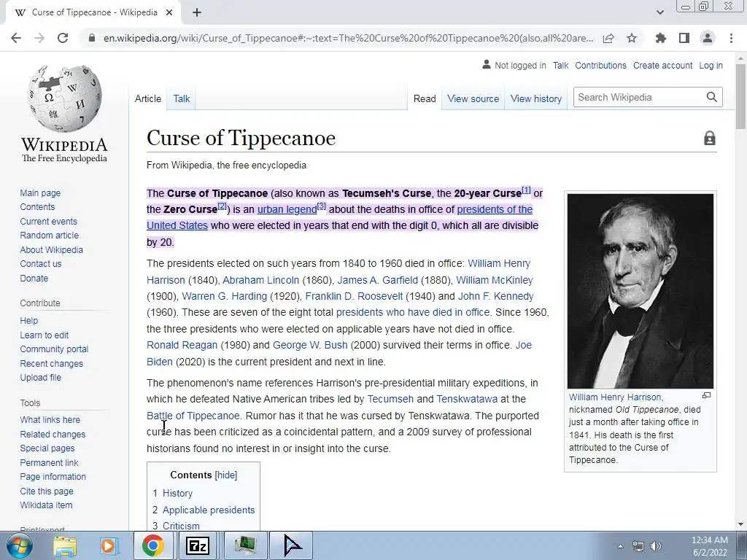Enlarge the Harrison portrait via enlarge icon
The image size is (747, 560).
pos(706,396)
